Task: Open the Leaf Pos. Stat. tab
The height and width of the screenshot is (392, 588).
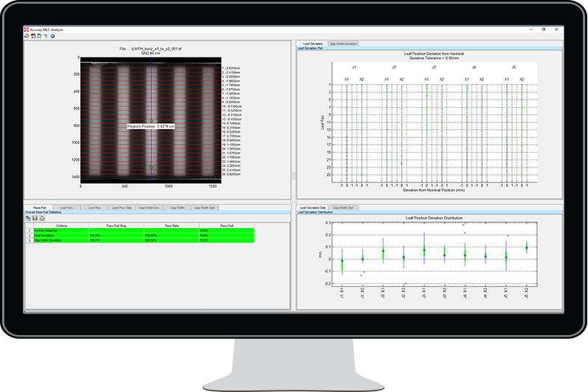Action: coord(122,208)
